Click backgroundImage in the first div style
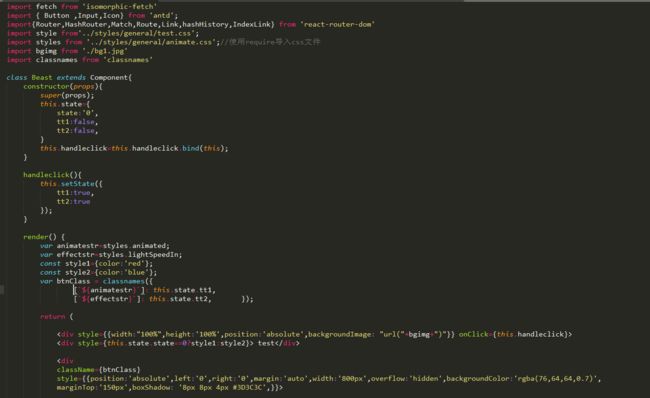Viewport: 650px width, 398px height. point(340,335)
